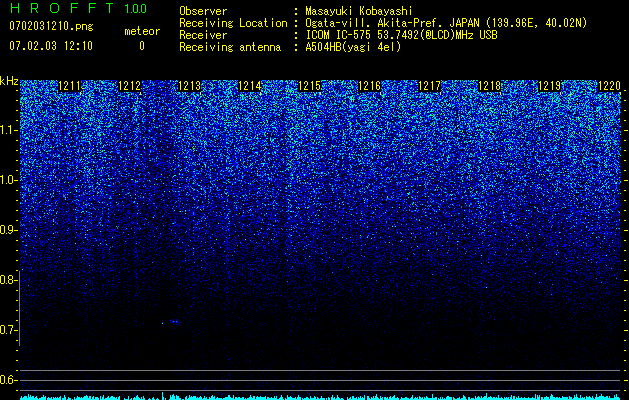The height and width of the screenshot is (400, 629).
Task: Click the 0.8 frequency axis label
Action: tap(8, 280)
